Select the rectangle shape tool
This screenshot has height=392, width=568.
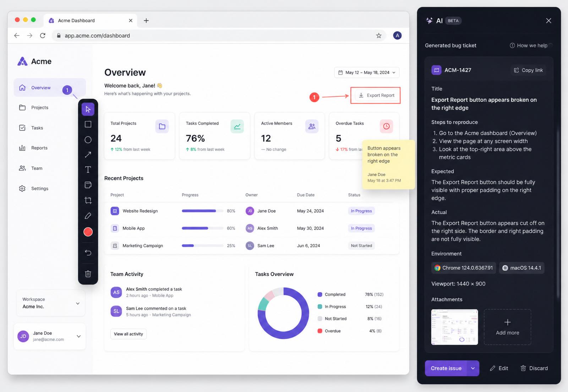coord(88,124)
